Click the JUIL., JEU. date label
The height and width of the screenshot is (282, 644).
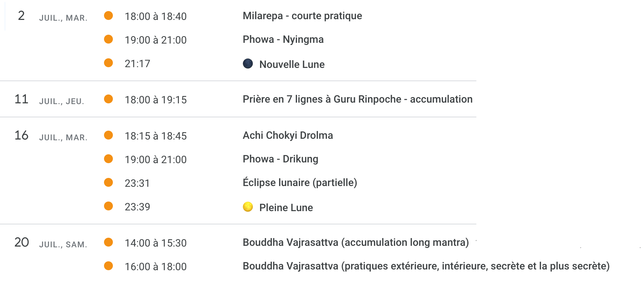click(62, 102)
